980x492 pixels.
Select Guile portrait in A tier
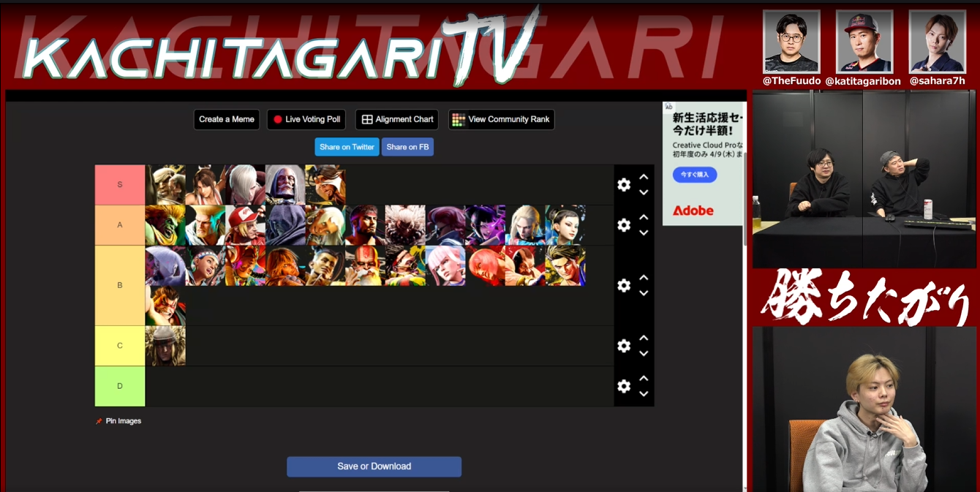206,225
